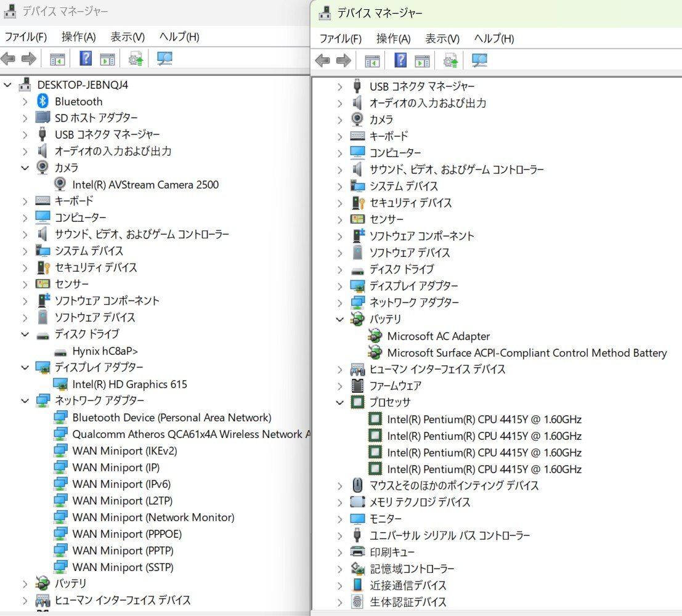This screenshot has width=682, height=616.
Task: Select WAN Miniport (IPv6) entry
Action: point(122,484)
